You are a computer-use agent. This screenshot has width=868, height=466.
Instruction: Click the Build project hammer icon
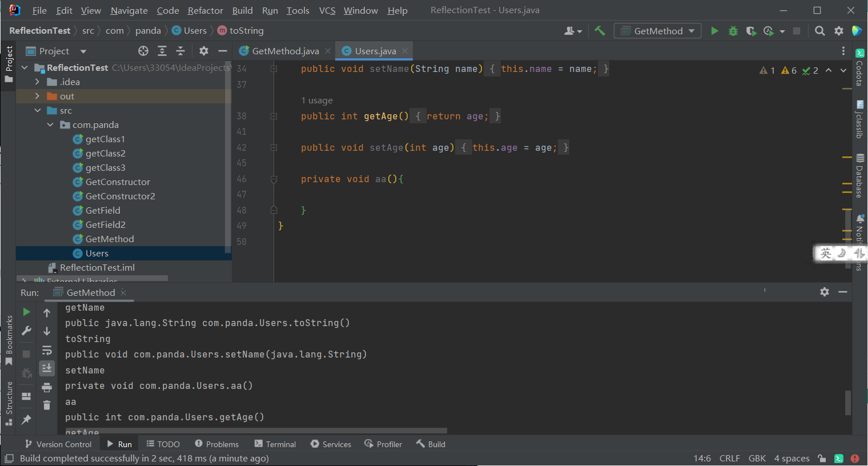pyautogui.click(x=600, y=31)
